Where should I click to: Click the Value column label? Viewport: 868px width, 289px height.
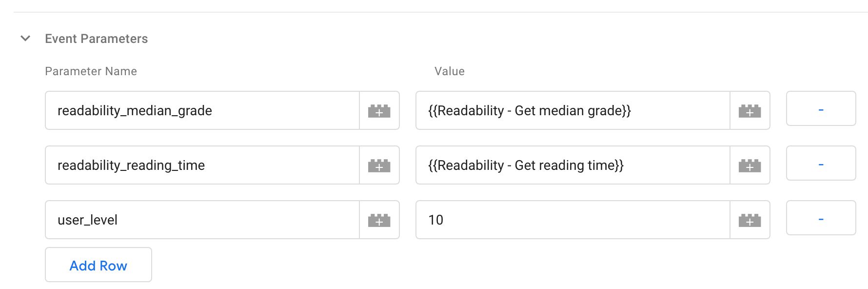pos(450,71)
